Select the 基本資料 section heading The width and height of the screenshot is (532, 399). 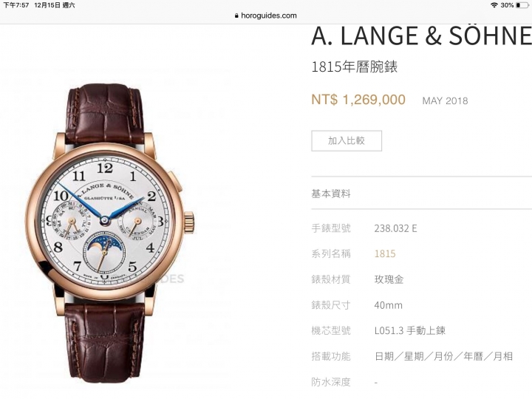(x=331, y=194)
